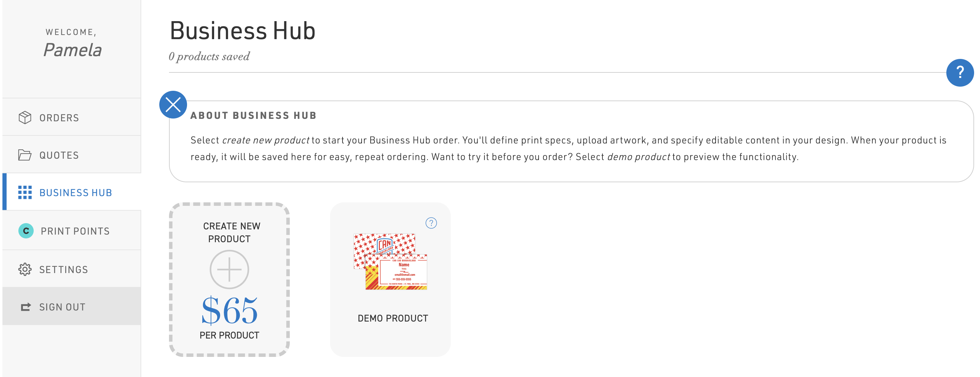Select the Quotes folder icon
Screen dimensions: 980x377
(x=25, y=155)
